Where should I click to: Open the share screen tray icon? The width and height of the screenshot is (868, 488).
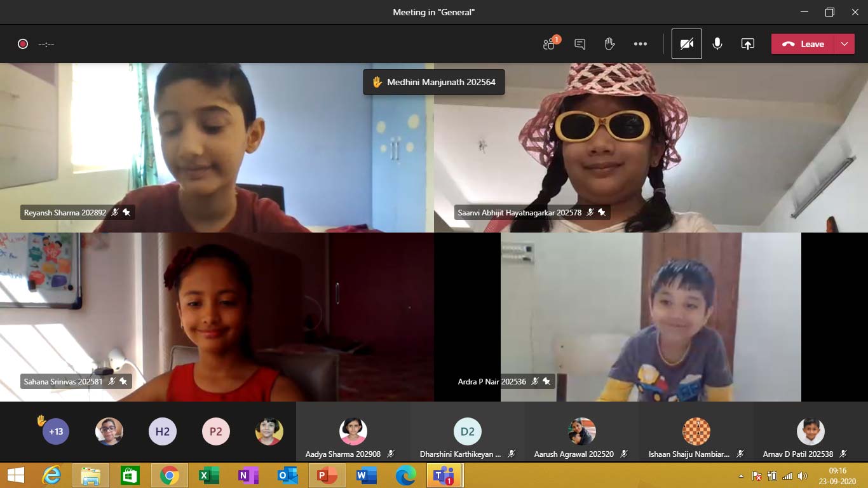click(x=748, y=44)
